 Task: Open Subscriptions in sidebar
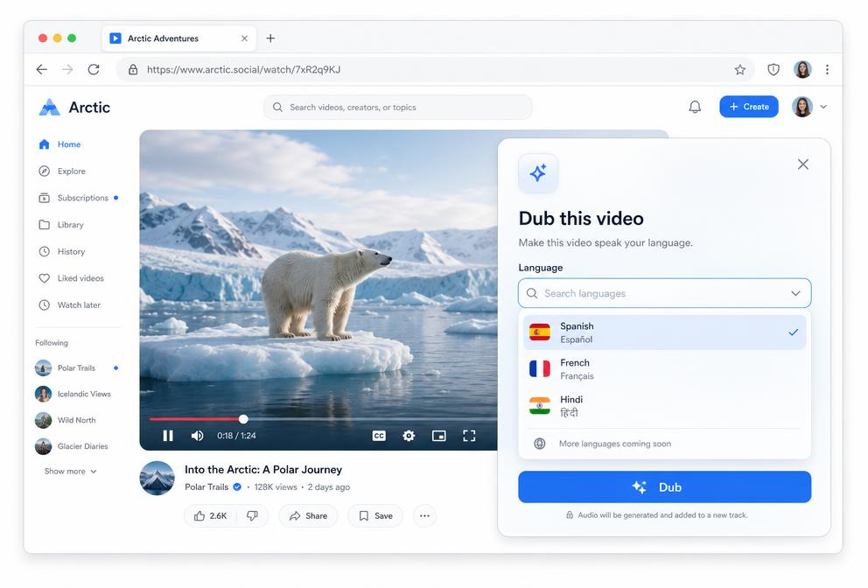(78, 198)
